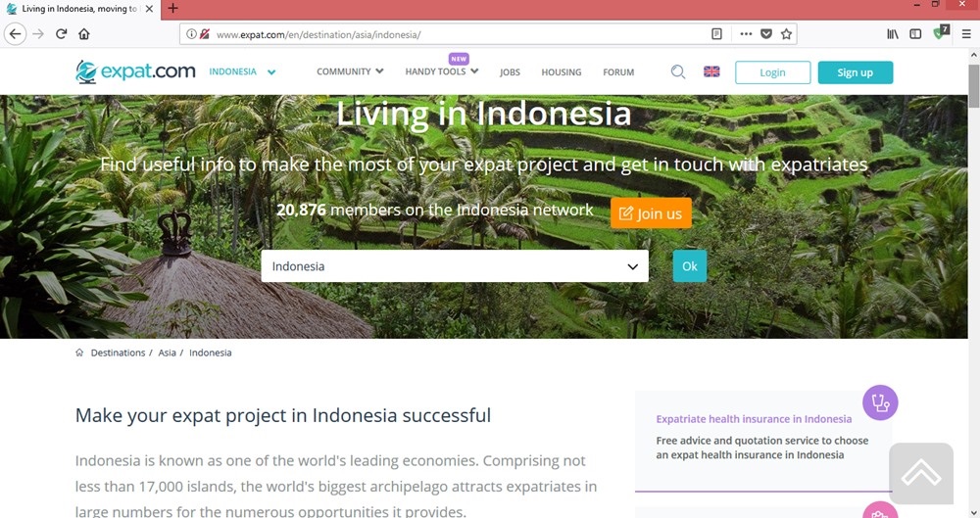The image size is (980, 518).
Task: Open the HOUSING menu item
Action: [561, 72]
